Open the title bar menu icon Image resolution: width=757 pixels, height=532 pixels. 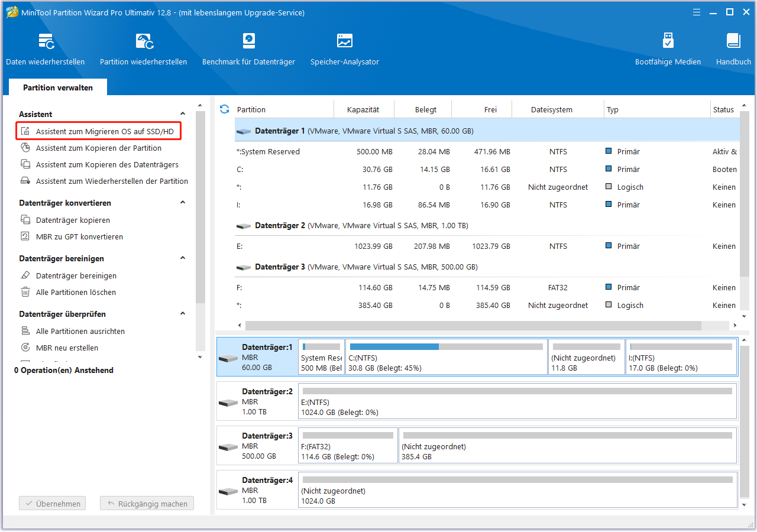point(696,12)
